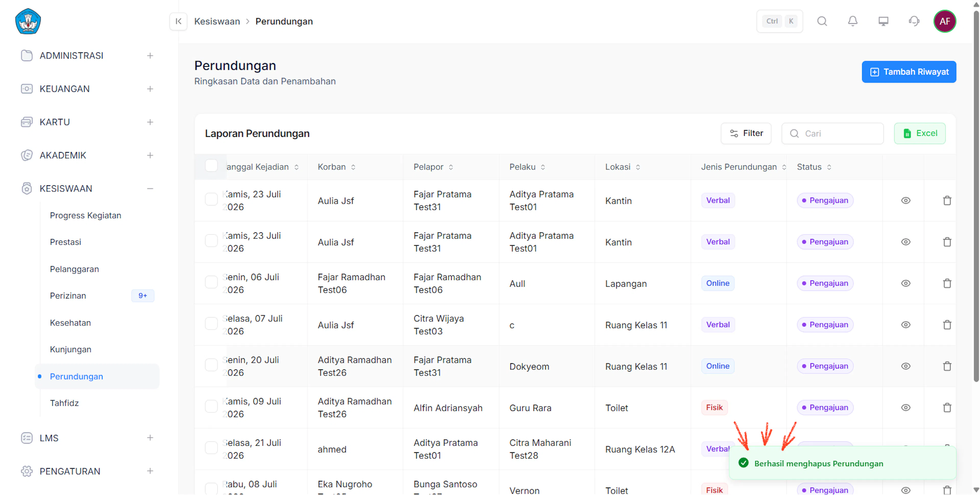The width and height of the screenshot is (980, 495).
Task: Click the Kartu card icon
Action: (27, 122)
